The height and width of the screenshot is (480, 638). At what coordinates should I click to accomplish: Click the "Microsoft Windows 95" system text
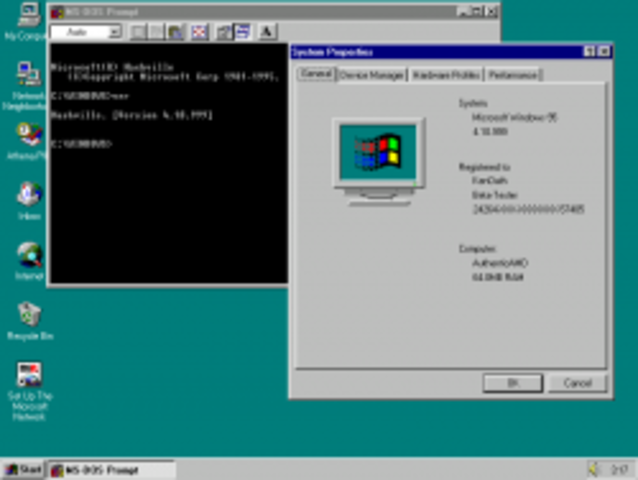click(514, 118)
